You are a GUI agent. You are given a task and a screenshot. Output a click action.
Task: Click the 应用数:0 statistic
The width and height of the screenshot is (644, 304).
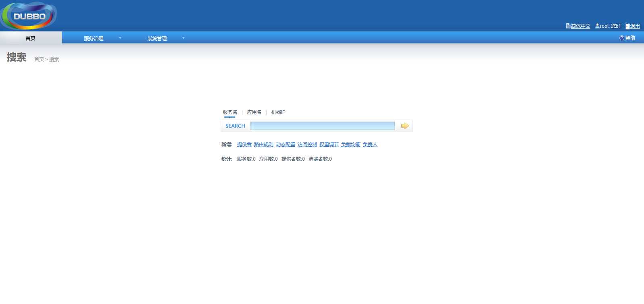pos(269,159)
